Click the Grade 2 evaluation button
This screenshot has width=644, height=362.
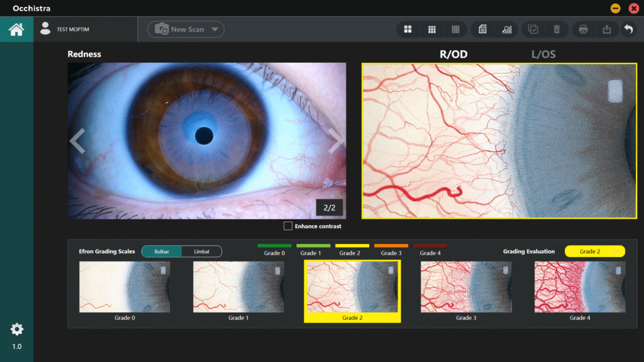pyautogui.click(x=594, y=251)
